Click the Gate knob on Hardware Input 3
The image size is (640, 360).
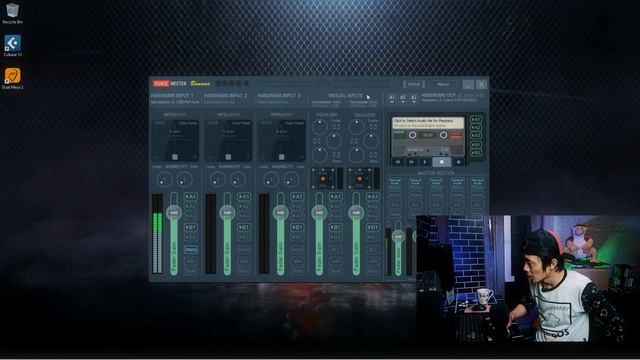[x=291, y=179]
